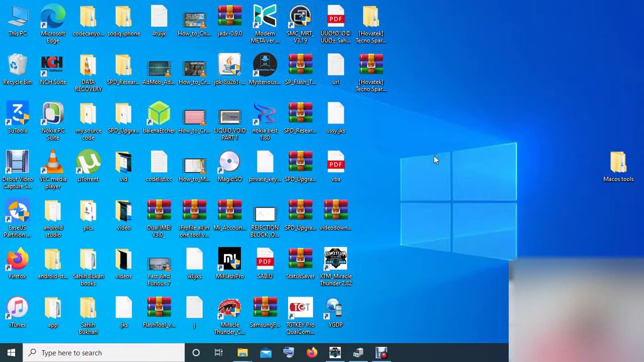Screen dimensions: 644x362
Task: Open the VLC media player shortcut
Action: click(x=53, y=169)
